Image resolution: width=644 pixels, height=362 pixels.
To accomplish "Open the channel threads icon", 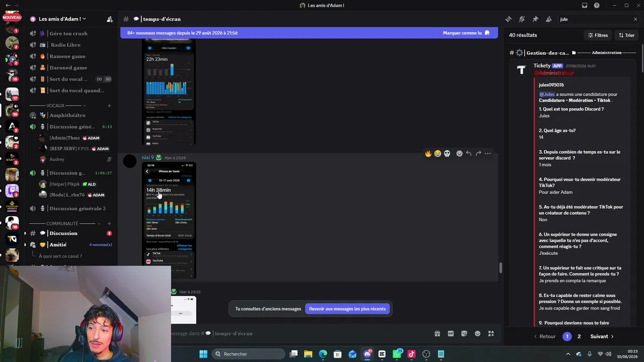I will click(x=509, y=19).
